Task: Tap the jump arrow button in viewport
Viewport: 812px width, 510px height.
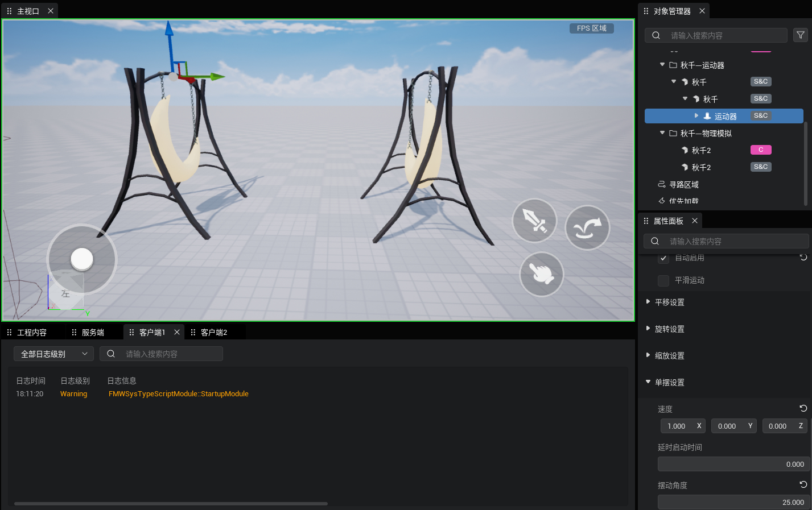Action: pos(587,227)
